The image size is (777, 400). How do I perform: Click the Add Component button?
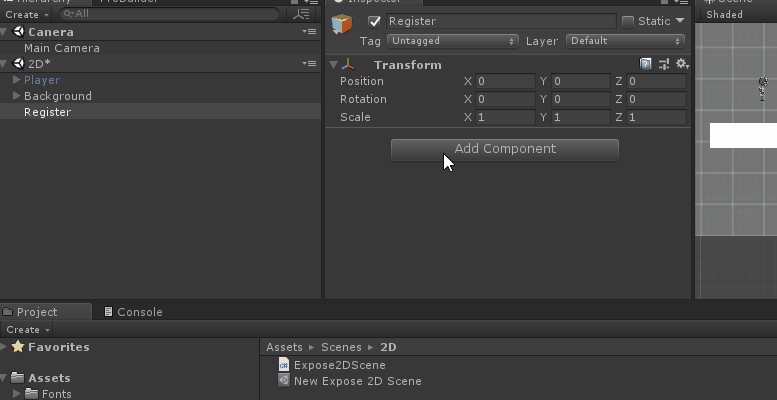pos(504,149)
